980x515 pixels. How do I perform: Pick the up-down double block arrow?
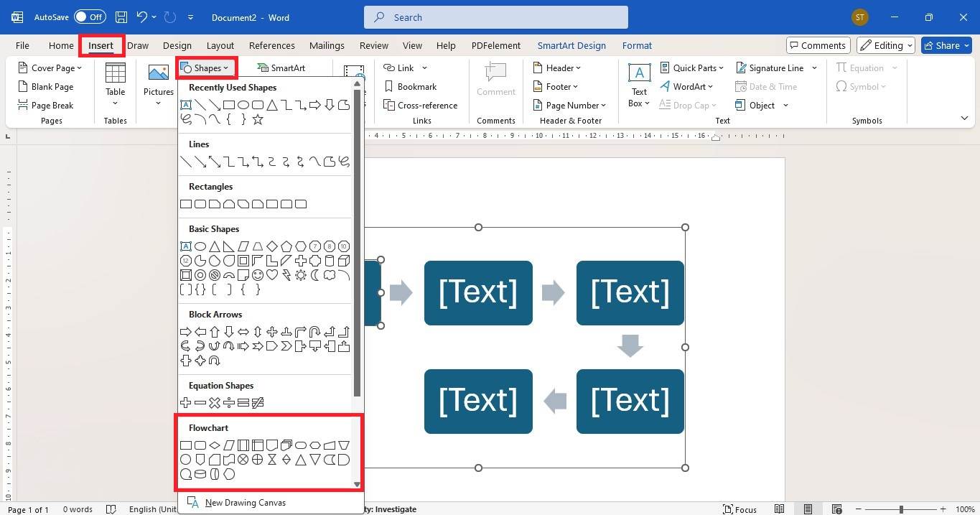258,332
